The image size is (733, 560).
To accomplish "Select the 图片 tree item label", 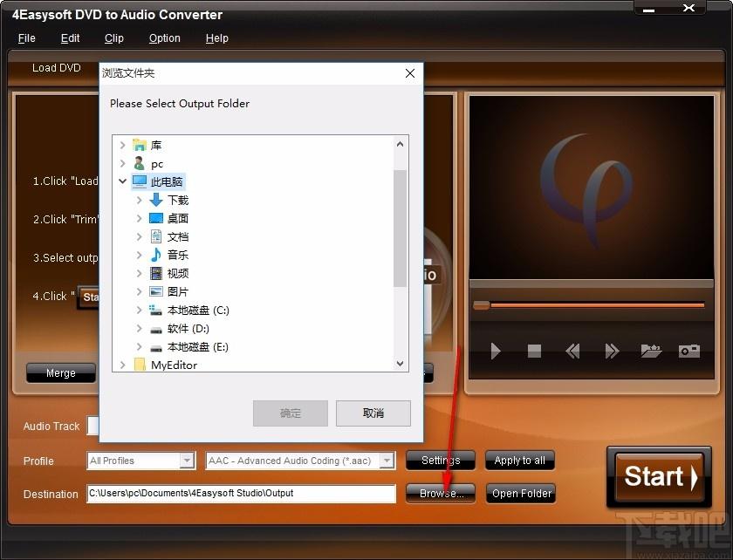I will point(178,291).
